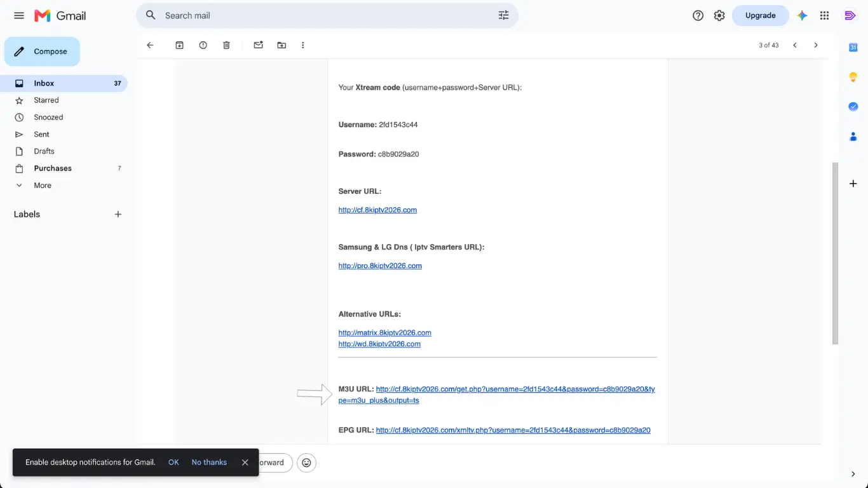This screenshot has height=488, width=868.
Task: Click the Upgrade button
Action: tap(760, 15)
